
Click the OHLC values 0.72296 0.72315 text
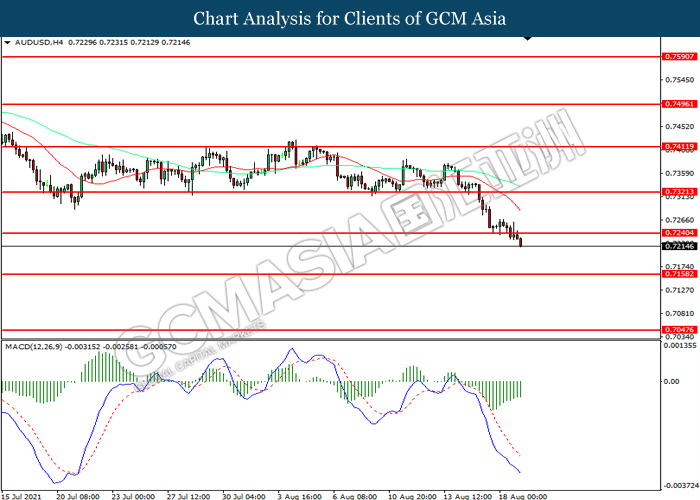coord(97,42)
